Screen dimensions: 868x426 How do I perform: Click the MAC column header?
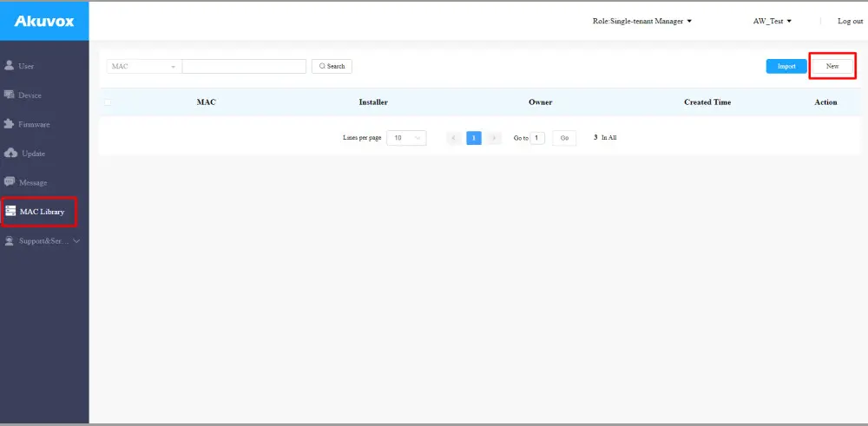click(206, 102)
